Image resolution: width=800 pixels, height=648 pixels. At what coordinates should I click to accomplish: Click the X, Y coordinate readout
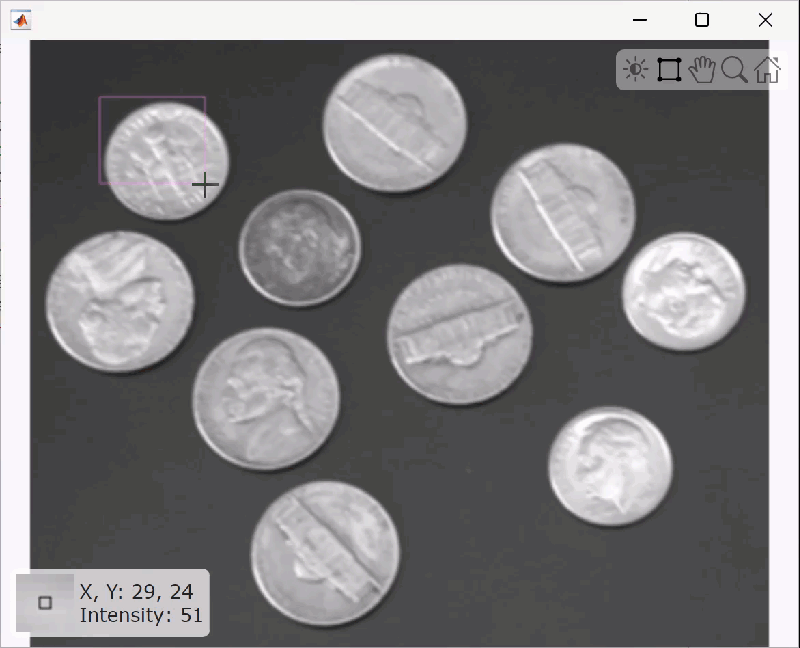point(136,592)
